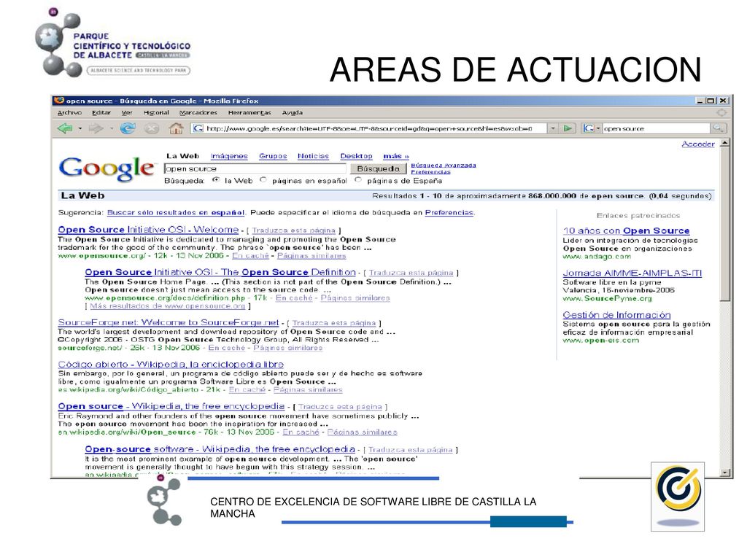Click 'Más resultados de www.opensource.org' link
The image size is (747, 560).
click(x=167, y=306)
